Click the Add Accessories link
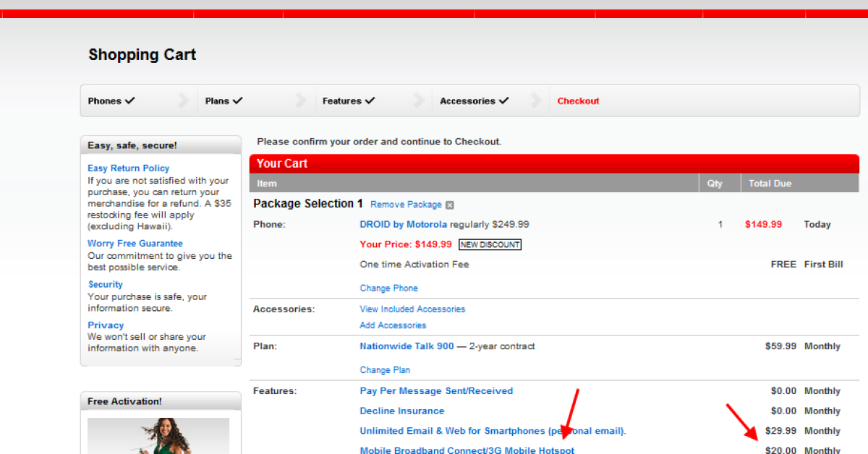The width and height of the screenshot is (868, 454). (393, 325)
